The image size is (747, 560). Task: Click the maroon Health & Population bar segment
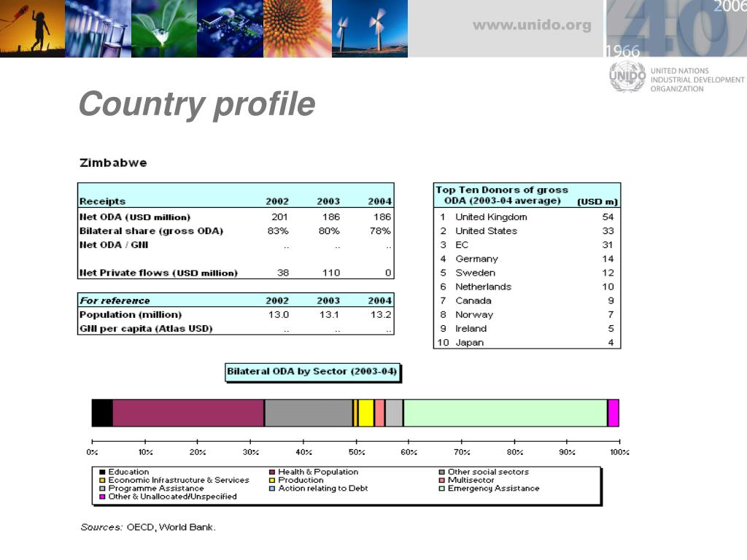click(188, 413)
